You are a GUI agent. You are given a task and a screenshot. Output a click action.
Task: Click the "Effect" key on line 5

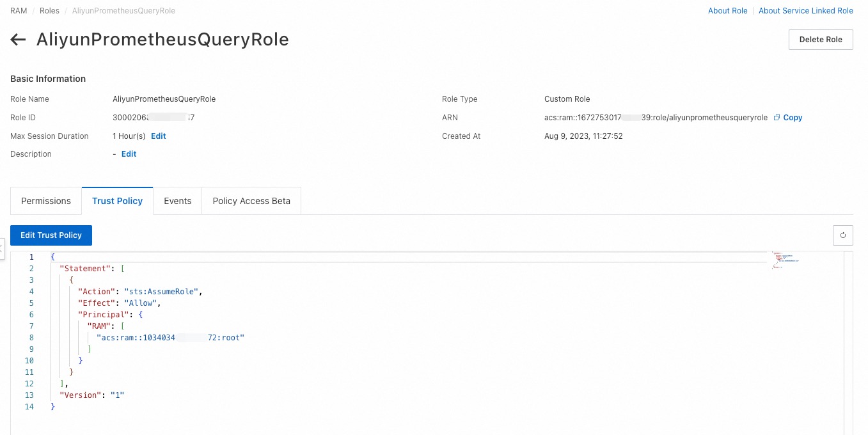click(x=97, y=303)
